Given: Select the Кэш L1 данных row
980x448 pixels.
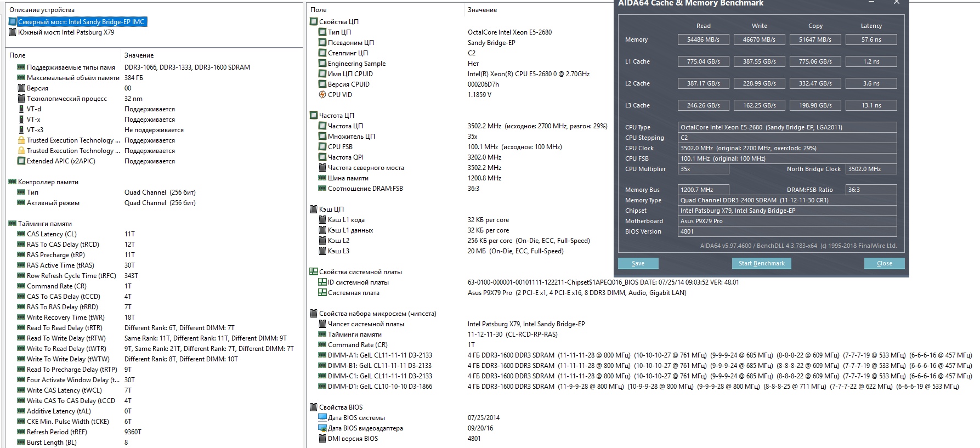Looking at the screenshot, I should coord(461,230).
